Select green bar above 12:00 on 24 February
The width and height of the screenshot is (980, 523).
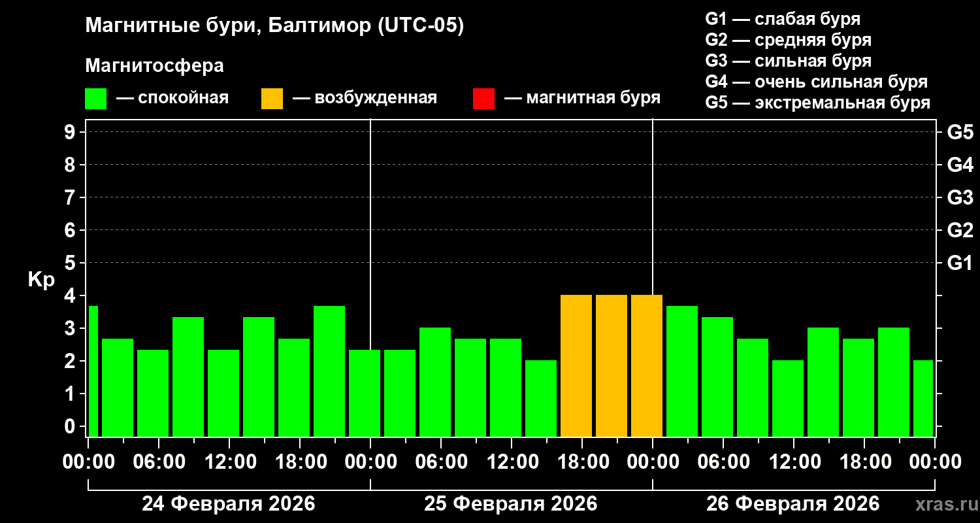(x=223, y=393)
